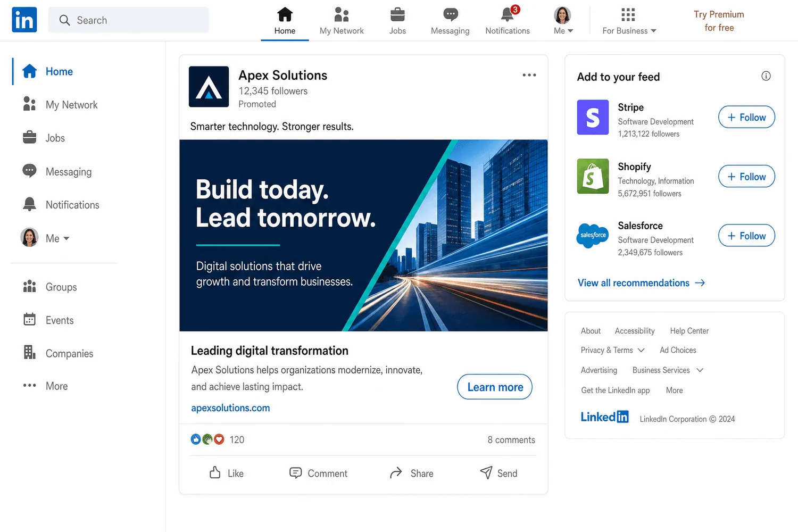This screenshot has width=798, height=532.
Task: Comment on the Apex Solutions post
Action: [318, 473]
